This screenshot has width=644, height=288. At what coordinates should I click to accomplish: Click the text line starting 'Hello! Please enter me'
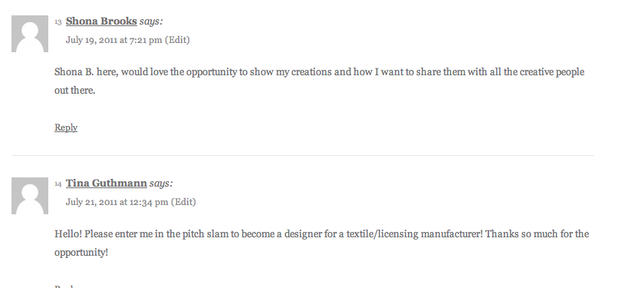point(321,234)
